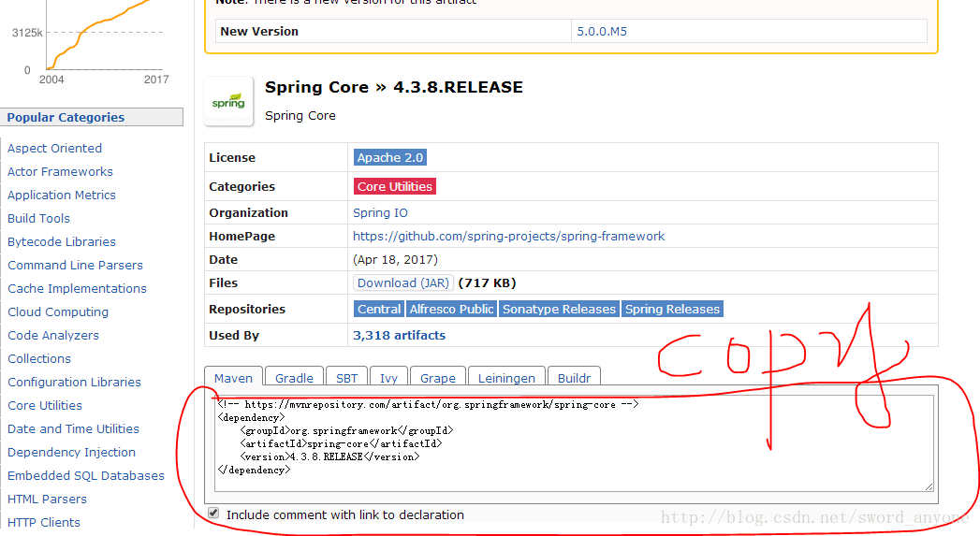The image size is (980, 536).
Task: Open the Alfresco Public repository badge
Action: [x=451, y=309]
